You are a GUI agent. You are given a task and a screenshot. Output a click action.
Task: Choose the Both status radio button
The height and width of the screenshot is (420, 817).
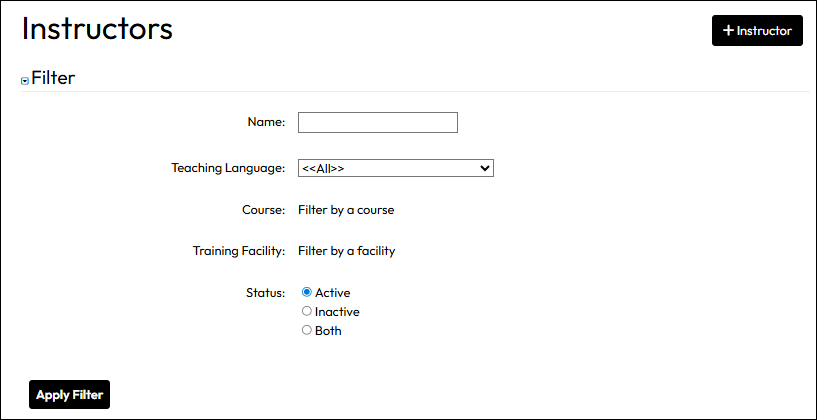[x=307, y=330]
